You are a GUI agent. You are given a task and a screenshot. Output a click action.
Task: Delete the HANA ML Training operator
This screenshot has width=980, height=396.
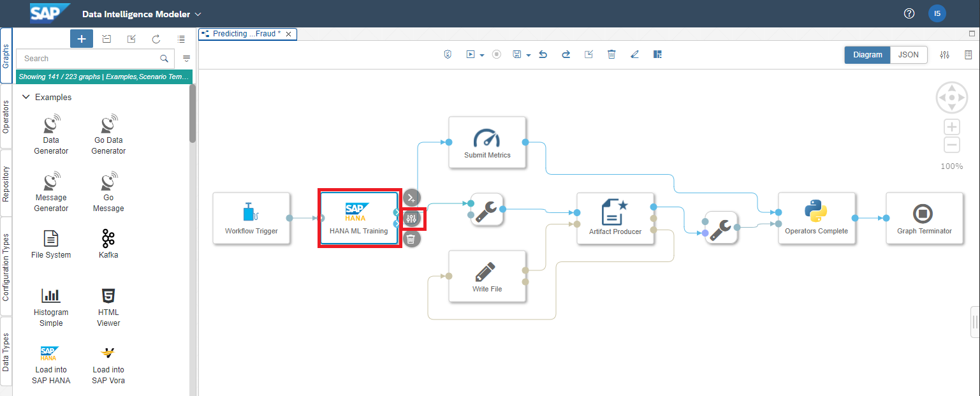[x=411, y=239]
